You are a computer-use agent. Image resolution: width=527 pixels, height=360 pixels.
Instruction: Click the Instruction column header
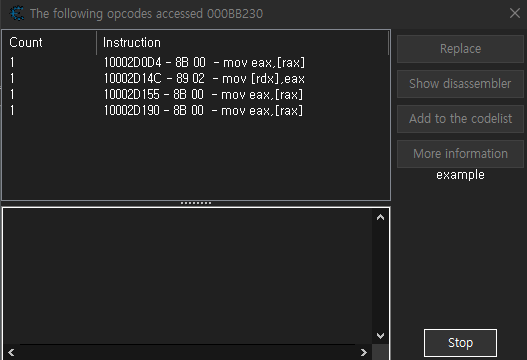click(x=242, y=43)
